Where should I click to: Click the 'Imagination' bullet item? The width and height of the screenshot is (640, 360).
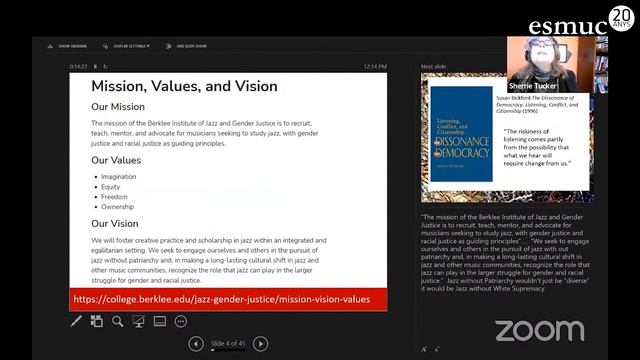pyautogui.click(x=118, y=177)
